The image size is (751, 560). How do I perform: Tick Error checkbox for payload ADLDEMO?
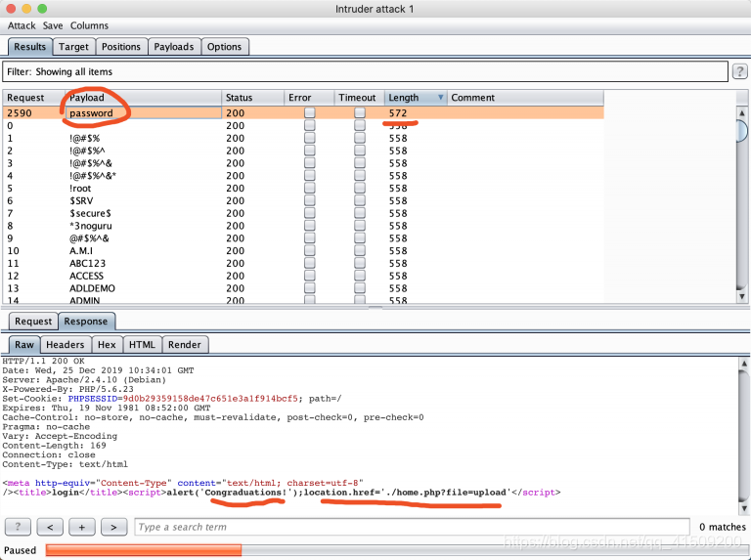pyautogui.click(x=310, y=288)
